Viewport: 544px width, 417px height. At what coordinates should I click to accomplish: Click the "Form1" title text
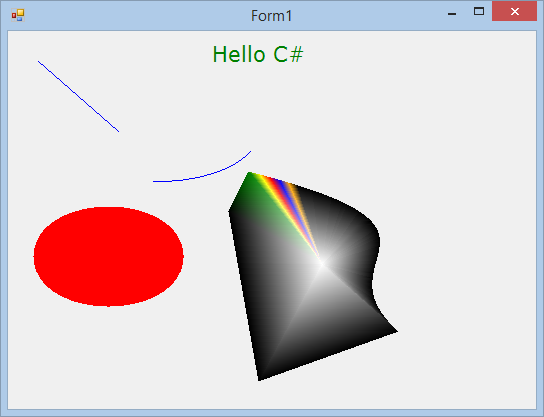(272, 16)
